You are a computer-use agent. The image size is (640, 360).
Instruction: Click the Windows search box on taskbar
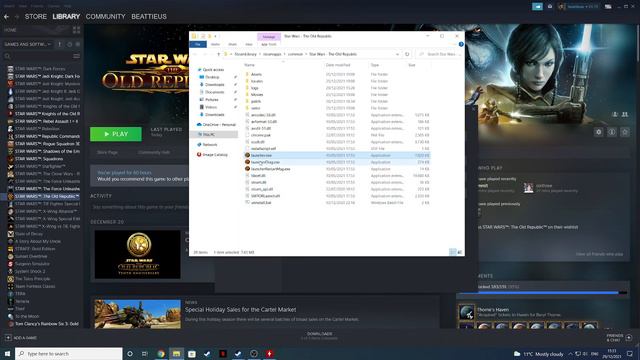[x=69, y=354]
